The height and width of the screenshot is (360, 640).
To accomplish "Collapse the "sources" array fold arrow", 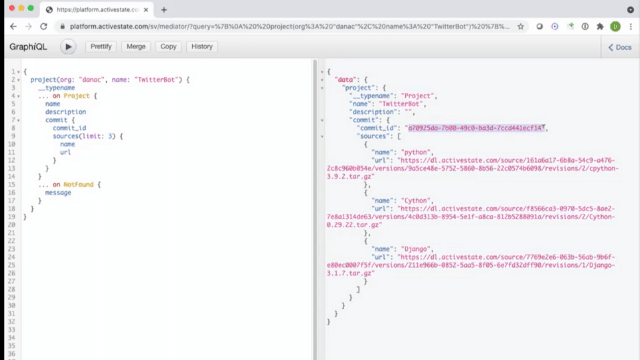I will click(x=322, y=136).
